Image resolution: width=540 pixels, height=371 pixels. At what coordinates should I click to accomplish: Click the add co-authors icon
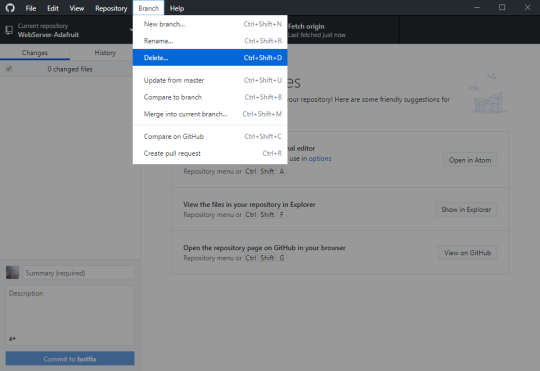(x=12, y=339)
